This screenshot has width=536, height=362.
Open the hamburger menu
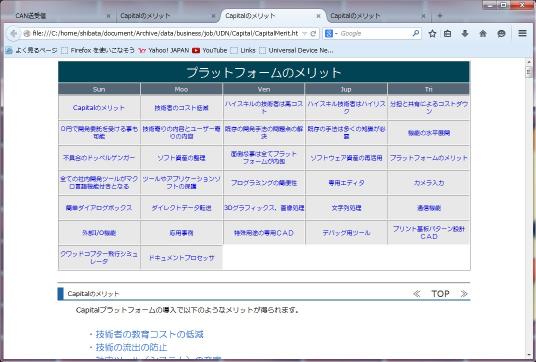point(522,33)
